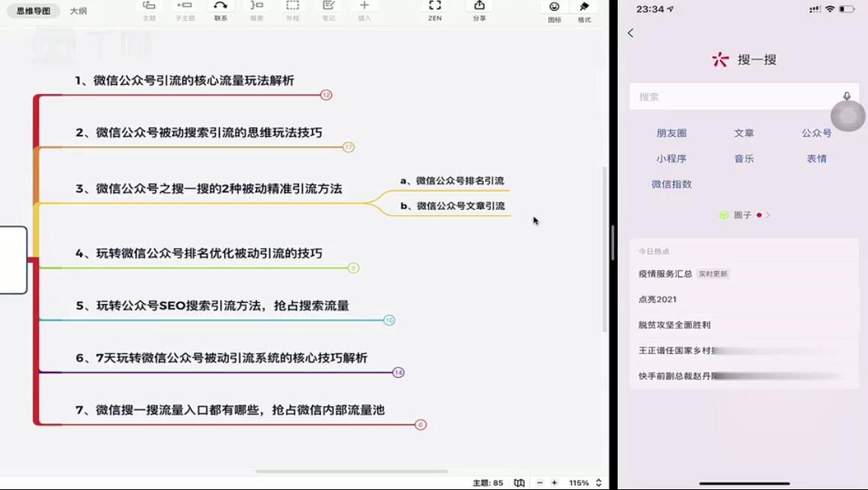Open hot topic 疫情服务汇总
Viewport: 868px width, 490px height.
665,273
